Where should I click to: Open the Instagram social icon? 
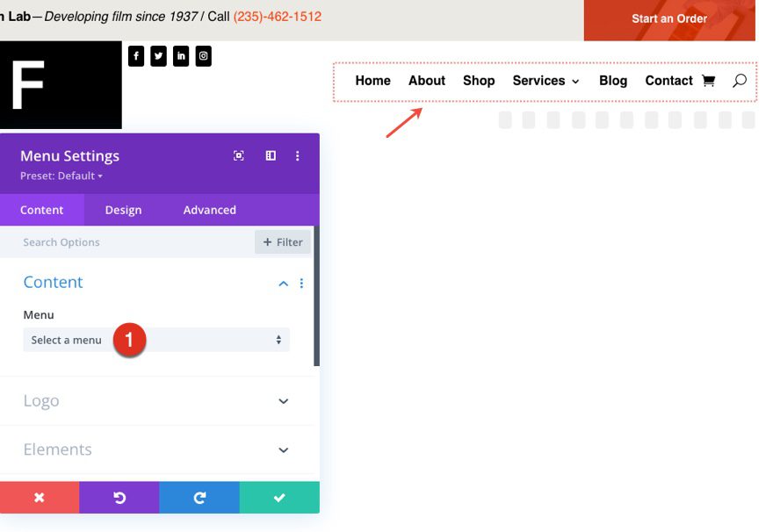(x=204, y=55)
